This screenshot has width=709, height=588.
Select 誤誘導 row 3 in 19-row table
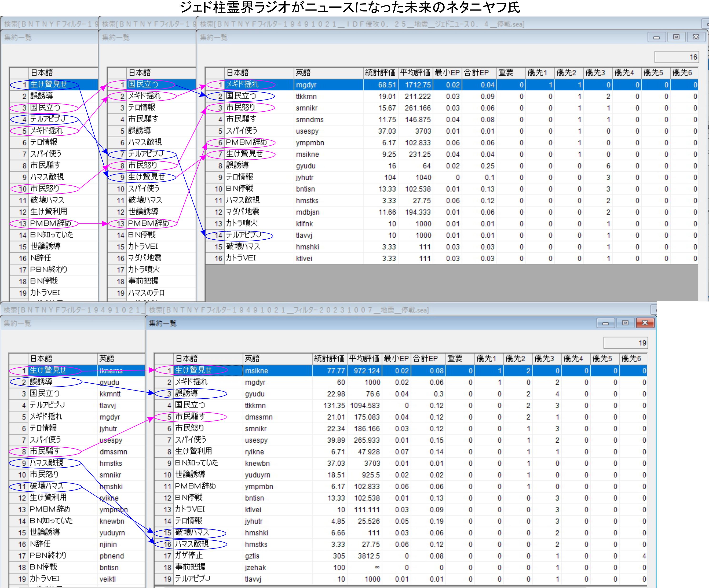[x=401, y=394]
